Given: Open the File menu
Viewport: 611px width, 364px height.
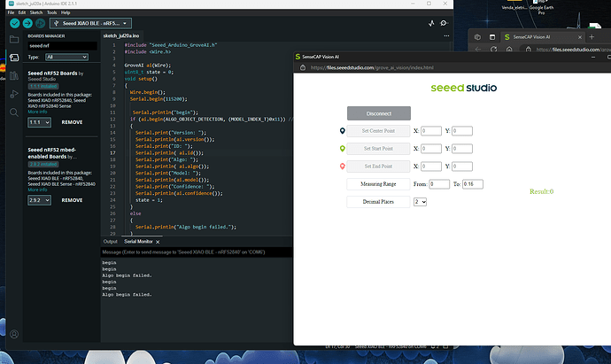Looking at the screenshot, I should 11,12.
